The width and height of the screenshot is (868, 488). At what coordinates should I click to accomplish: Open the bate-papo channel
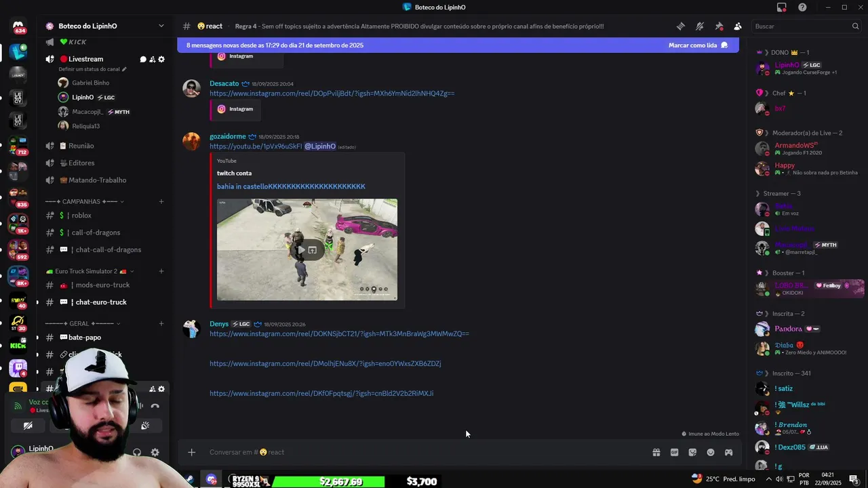point(106,338)
